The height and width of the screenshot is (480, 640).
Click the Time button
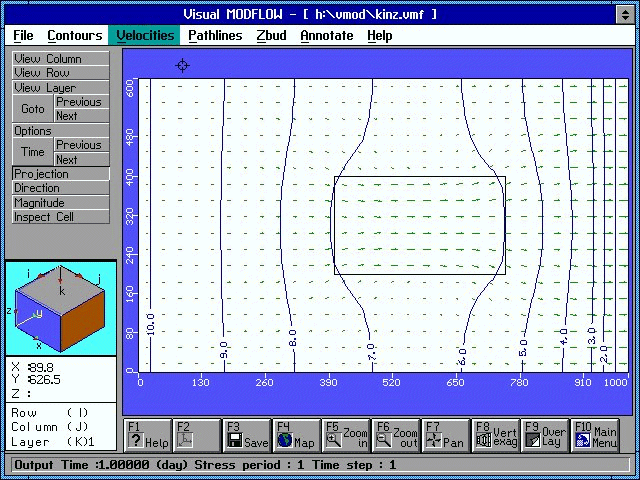click(x=33, y=152)
